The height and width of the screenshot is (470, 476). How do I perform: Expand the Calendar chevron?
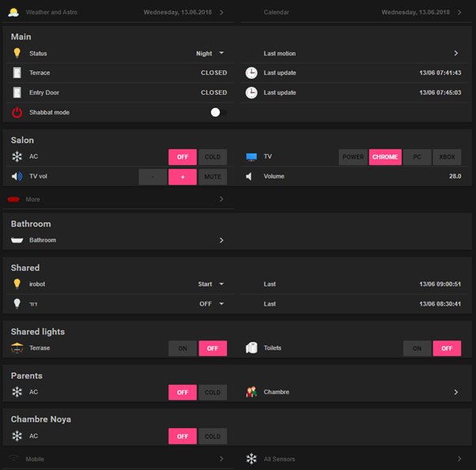coord(459,12)
